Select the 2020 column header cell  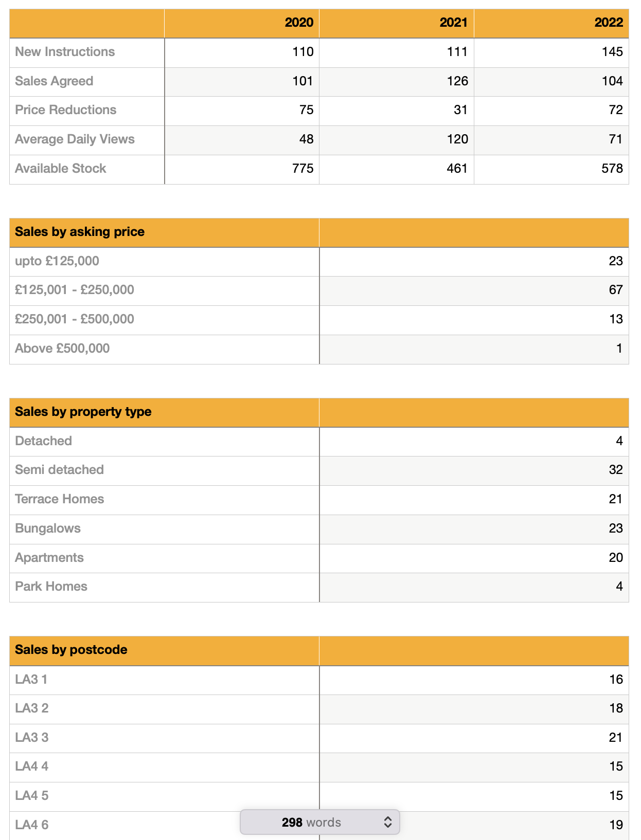pyautogui.click(x=299, y=23)
